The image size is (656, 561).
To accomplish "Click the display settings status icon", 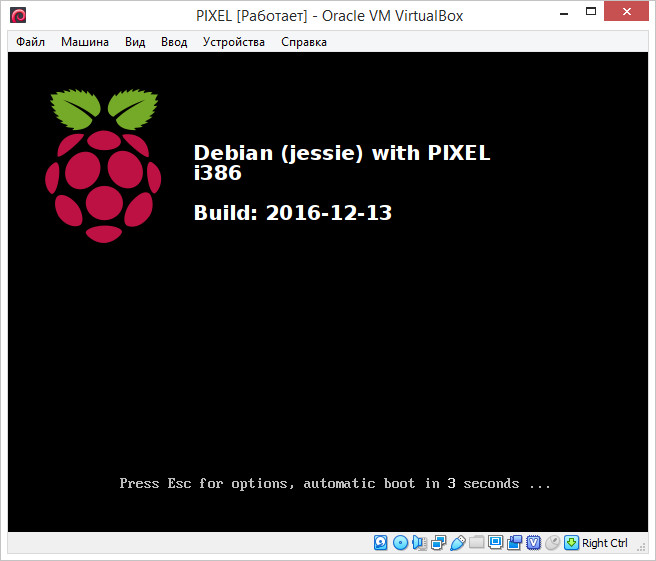I will coord(496,543).
